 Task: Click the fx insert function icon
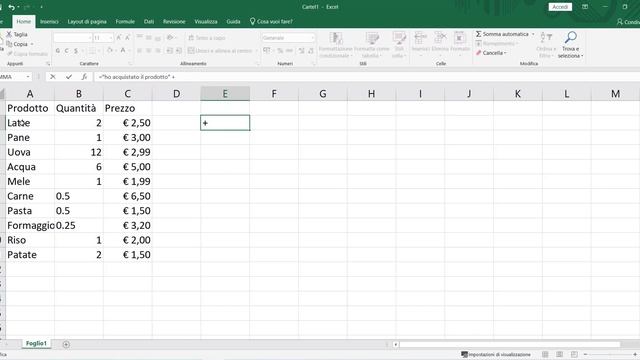(84, 77)
